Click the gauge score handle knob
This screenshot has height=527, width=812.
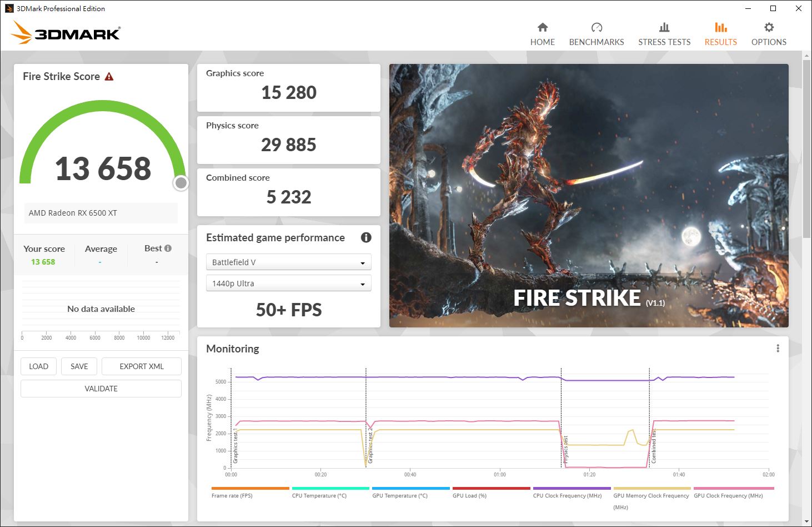point(181,183)
